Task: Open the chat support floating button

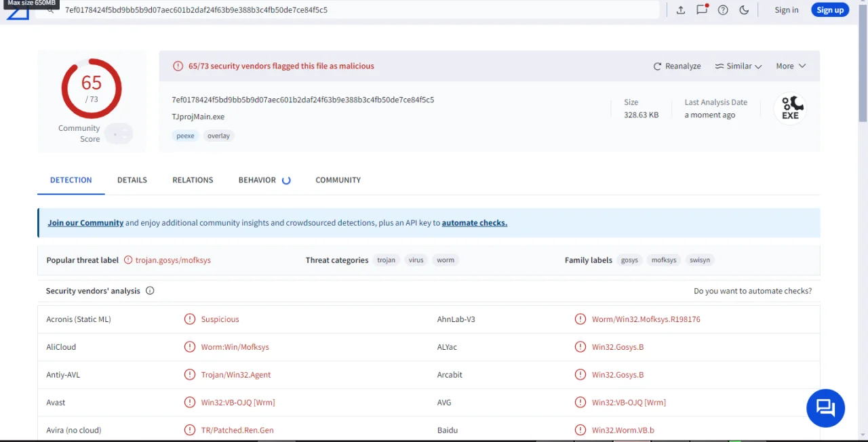Action: coord(825,407)
